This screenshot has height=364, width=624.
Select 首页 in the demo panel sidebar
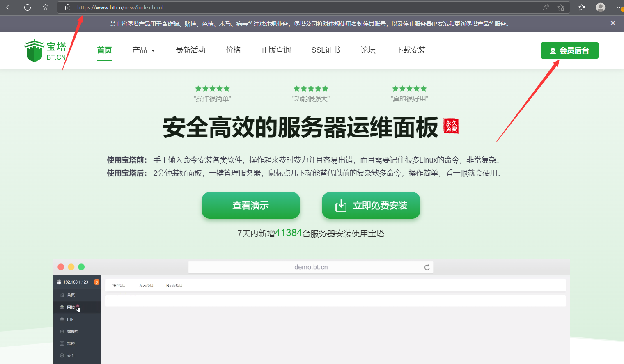tap(77, 295)
